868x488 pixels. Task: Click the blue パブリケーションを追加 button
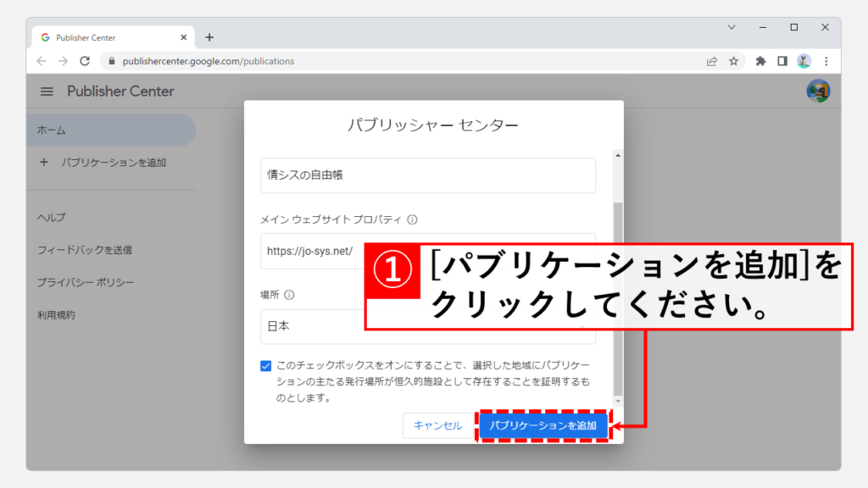click(x=542, y=425)
